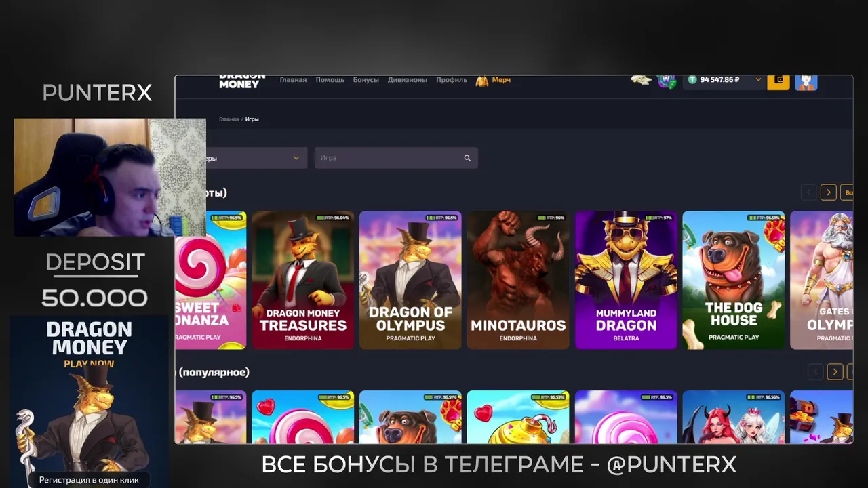Viewport: 868px width, 488px height.
Task: Open the Gates of Olympus game card
Action: pos(822,280)
